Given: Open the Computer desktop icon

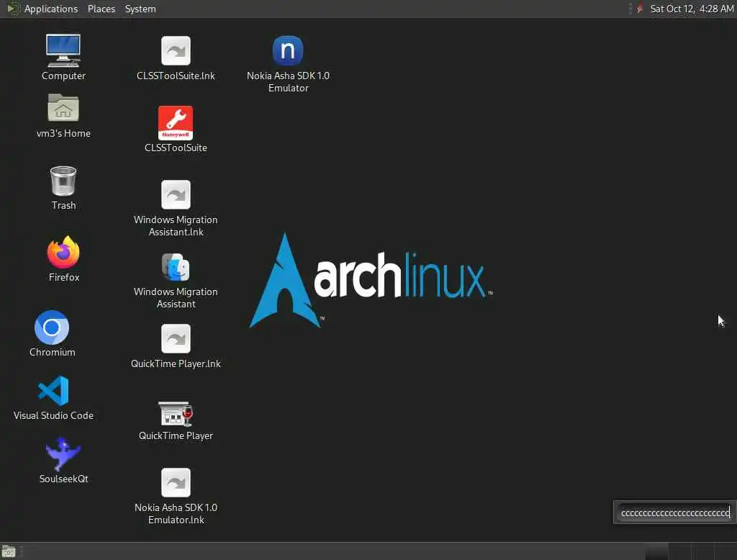Looking at the screenshot, I should 63,51.
